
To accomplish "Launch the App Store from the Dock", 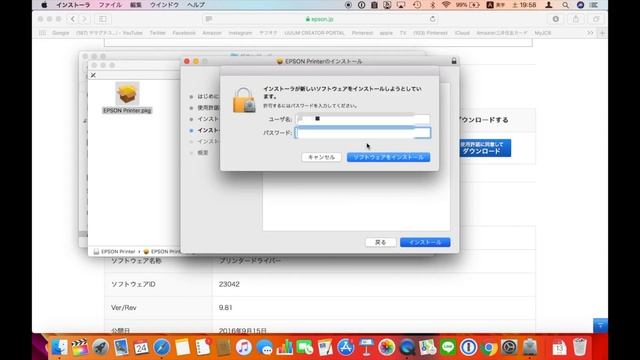I will 346,347.
